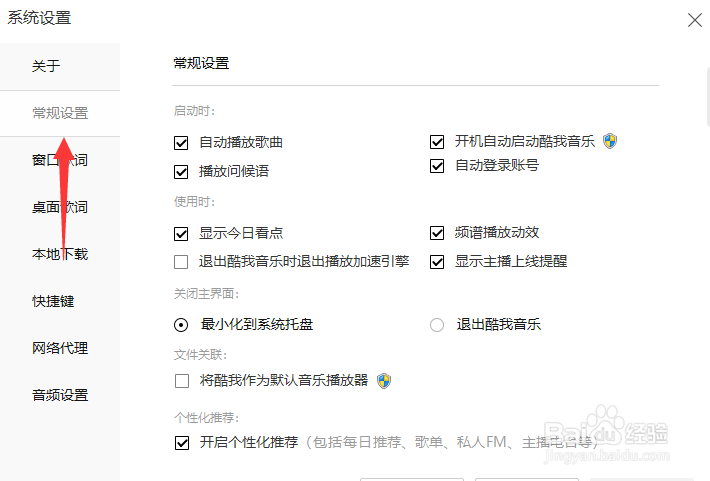
Task: Switch to 常规设置 tab
Action: click(x=60, y=113)
